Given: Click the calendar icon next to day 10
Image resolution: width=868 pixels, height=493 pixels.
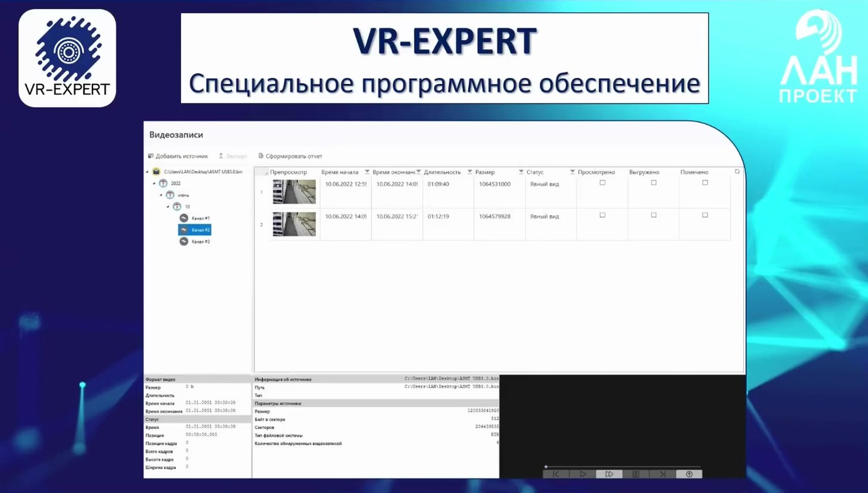Looking at the screenshot, I should [x=178, y=207].
